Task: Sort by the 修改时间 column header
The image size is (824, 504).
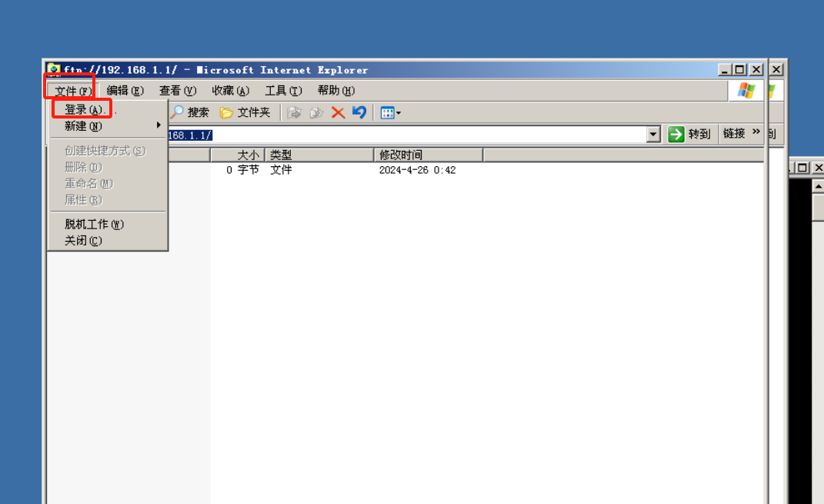Action: (x=429, y=155)
